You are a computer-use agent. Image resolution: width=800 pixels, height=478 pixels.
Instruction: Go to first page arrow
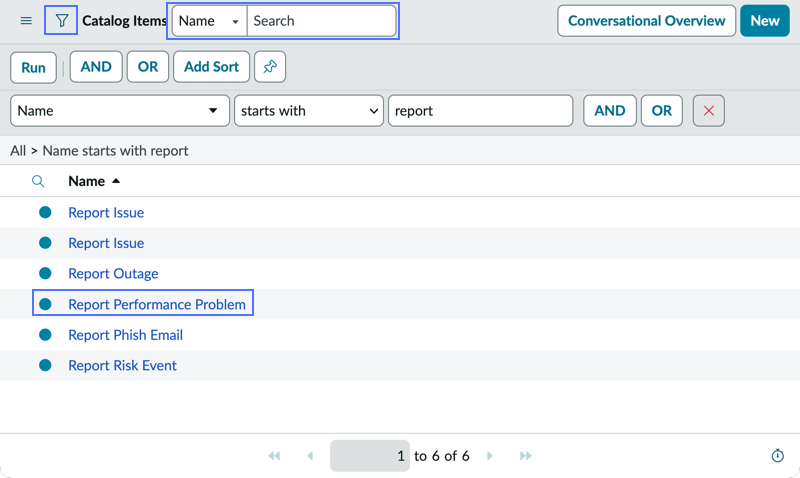coord(274,456)
